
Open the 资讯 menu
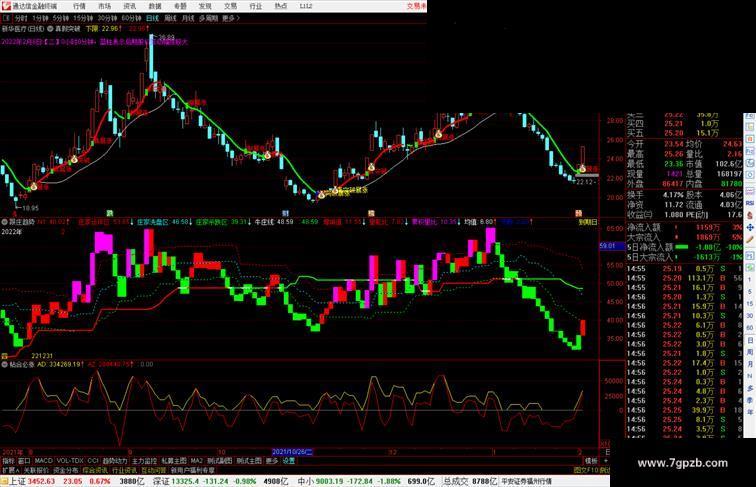point(129,6)
